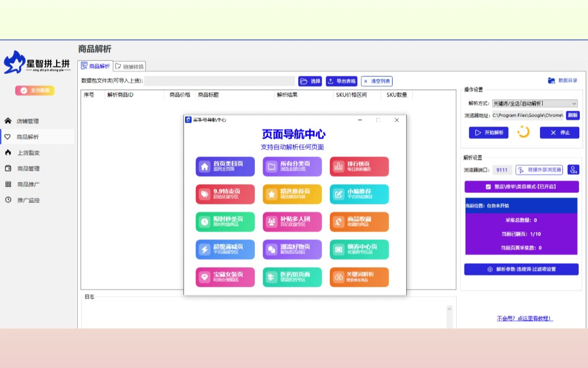Toggle 整店\榜单\类目模式 checkbox
The height and width of the screenshot is (368, 588).
tap(488, 187)
